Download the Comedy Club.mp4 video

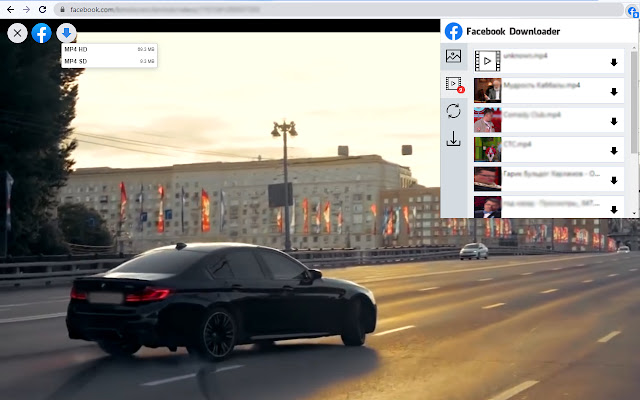[x=613, y=121]
